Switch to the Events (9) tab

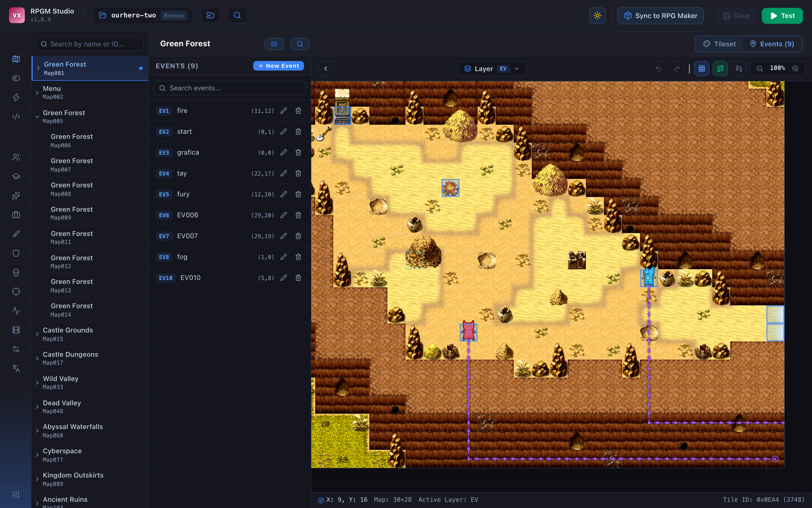[x=773, y=44]
